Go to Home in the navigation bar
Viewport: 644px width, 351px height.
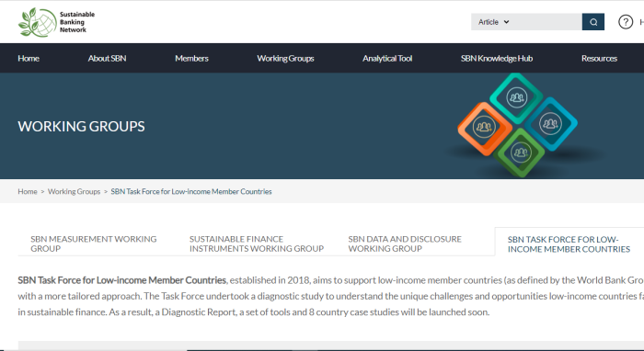tap(29, 58)
